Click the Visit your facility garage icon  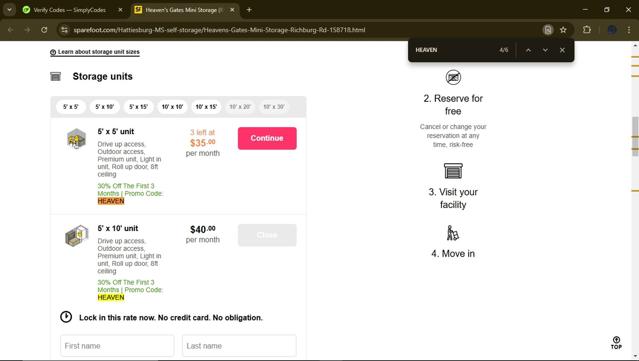coord(453,171)
